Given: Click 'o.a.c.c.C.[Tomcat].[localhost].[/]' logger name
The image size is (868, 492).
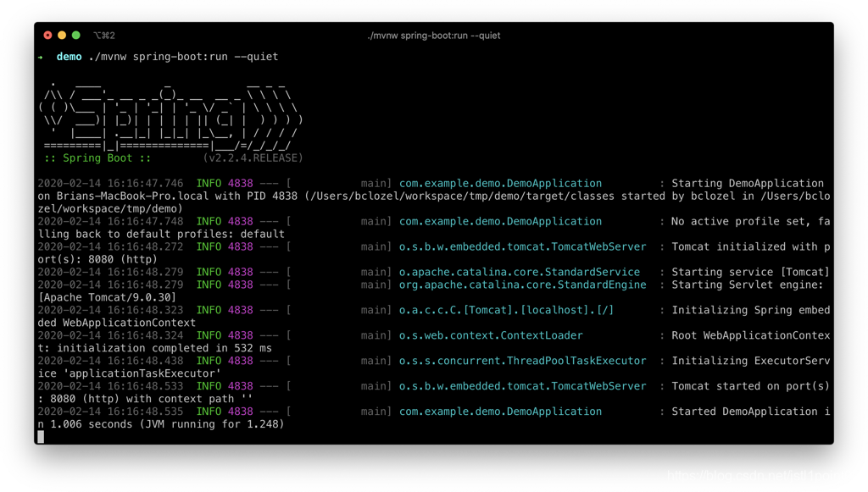Looking at the screenshot, I should (507, 310).
